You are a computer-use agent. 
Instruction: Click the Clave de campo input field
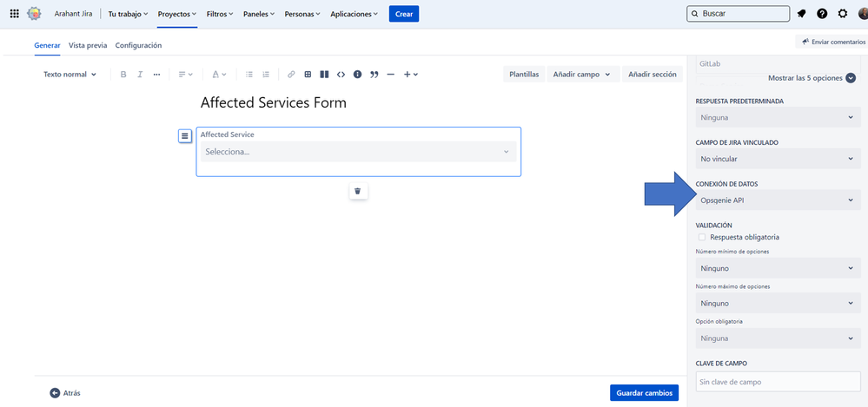778,382
